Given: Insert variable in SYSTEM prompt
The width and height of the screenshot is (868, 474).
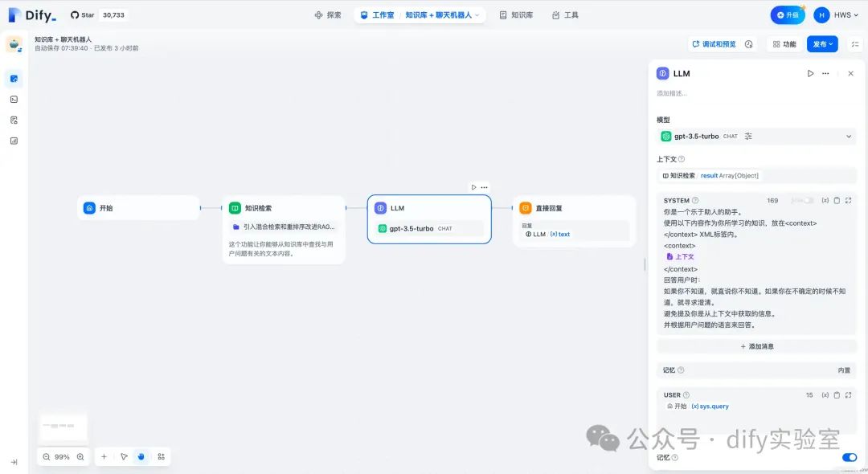Looking at the screenshot, I should click(825, 200).
